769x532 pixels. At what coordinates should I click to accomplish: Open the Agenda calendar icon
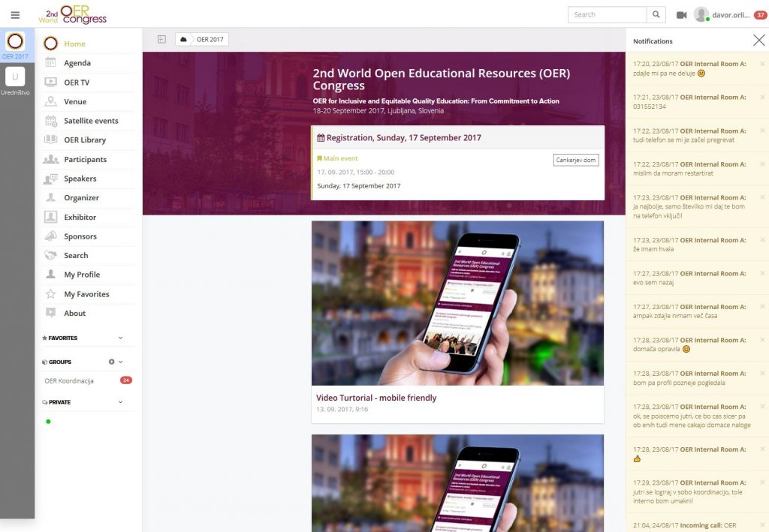click(50, 62)
